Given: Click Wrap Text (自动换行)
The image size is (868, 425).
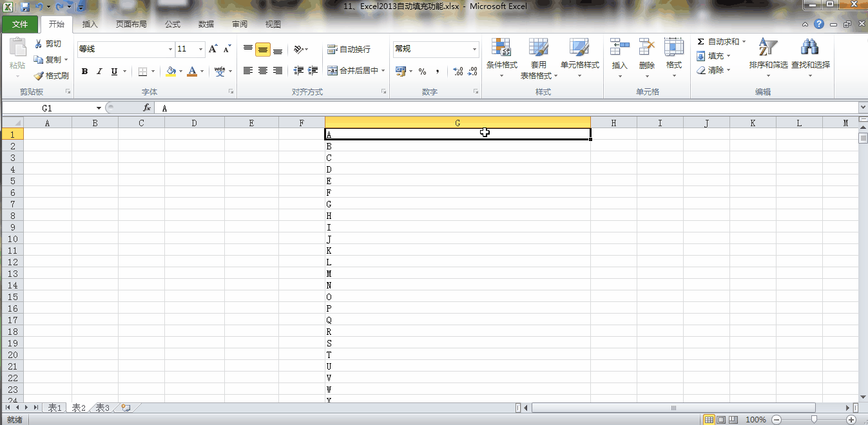Looking at the screenshot, I should click(349, 50).
